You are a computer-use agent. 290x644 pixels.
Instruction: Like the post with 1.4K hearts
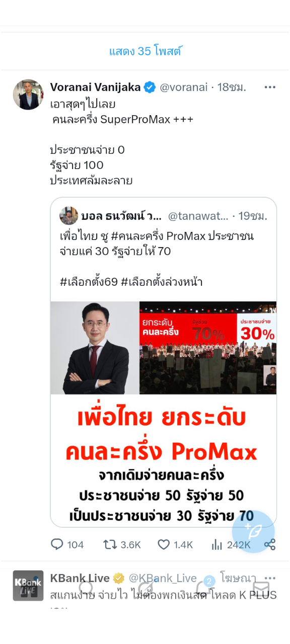coord(164,544)
